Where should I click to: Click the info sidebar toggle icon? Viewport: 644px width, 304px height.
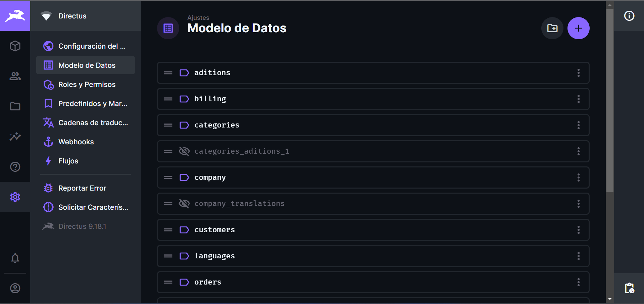(629, 16)
